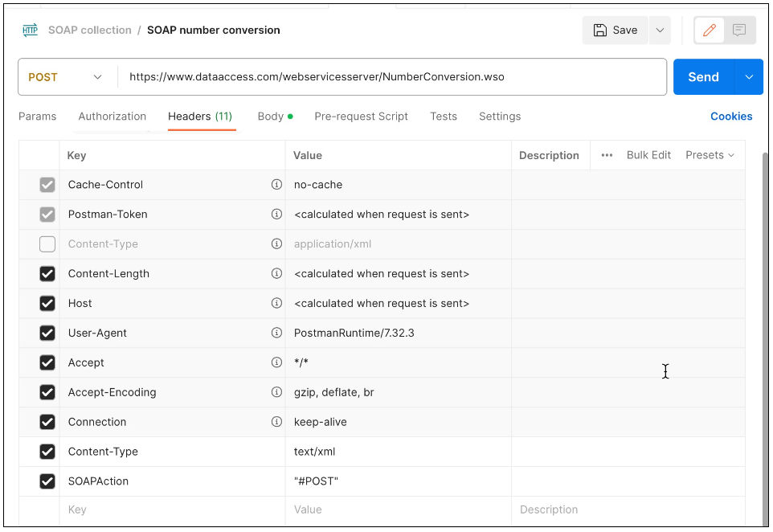Image resolution: width=773 pixels, height=532 pixels.
Task: Show info for Content-Length header
Action: point(276,273)
